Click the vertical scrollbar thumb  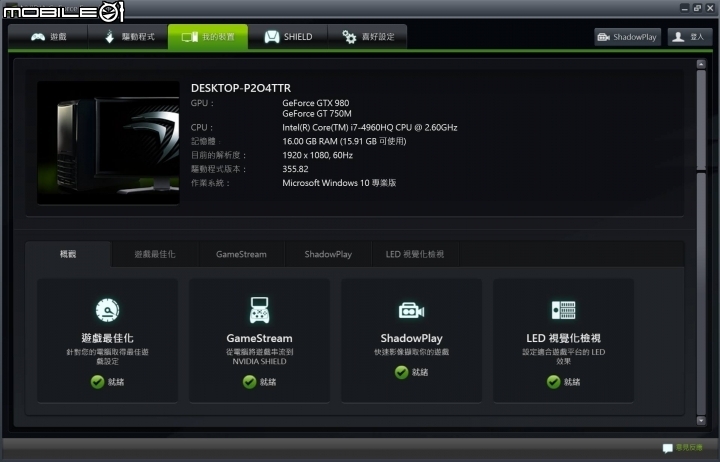[701, 120]
